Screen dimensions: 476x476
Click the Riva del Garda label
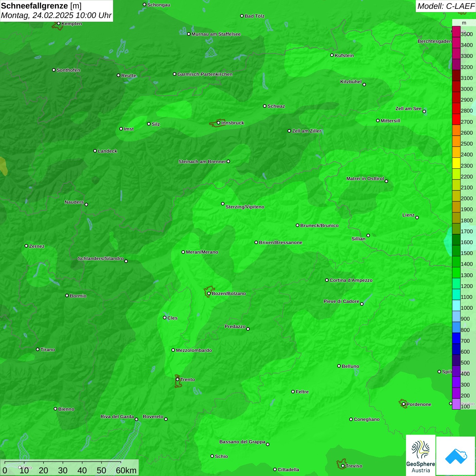pos(117,417)
